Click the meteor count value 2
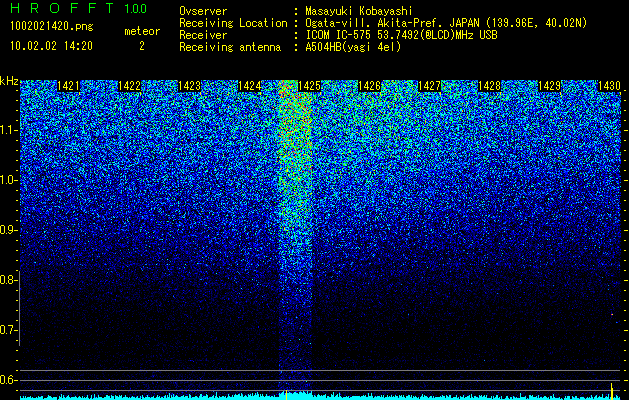The height and width of the screenshot is (400, 629). [x=142, y=46]
